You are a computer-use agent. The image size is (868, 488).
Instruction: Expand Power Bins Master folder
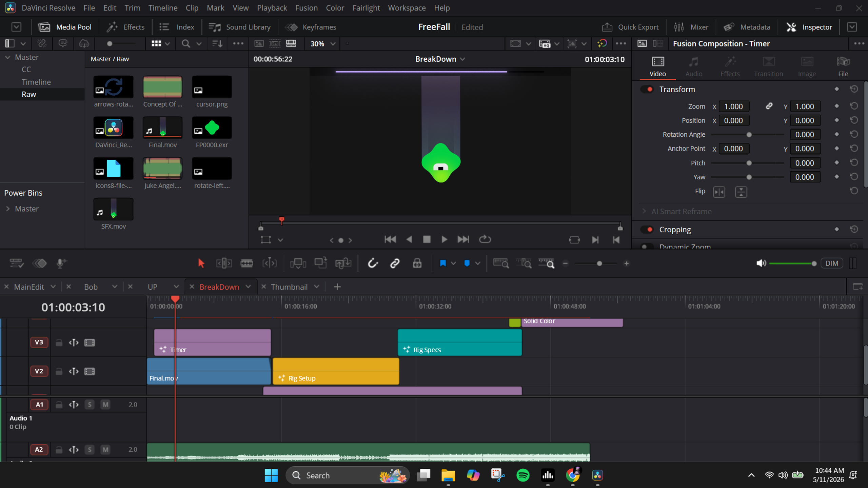tap(8, 209)
